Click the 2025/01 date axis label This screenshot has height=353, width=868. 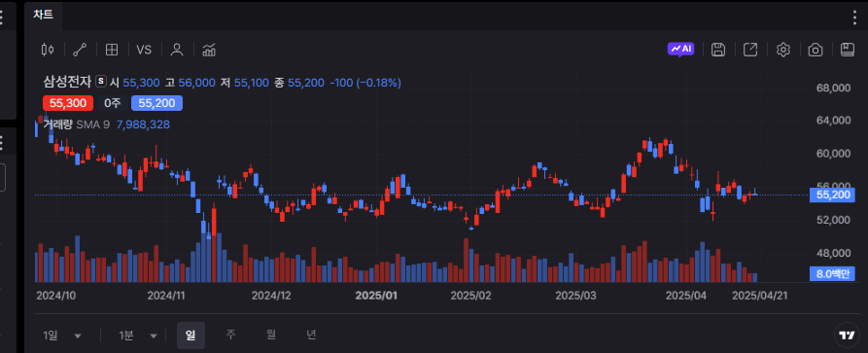click(x=376, y=296)
